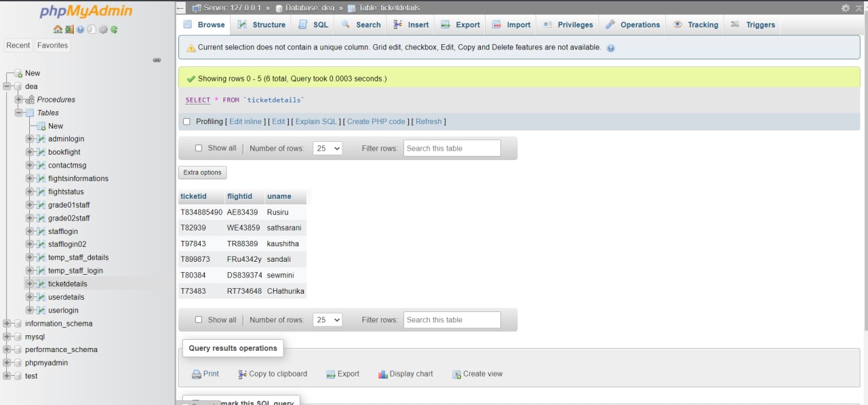
Task: Open the Tracking tab
Action: [x=695, y=24]
